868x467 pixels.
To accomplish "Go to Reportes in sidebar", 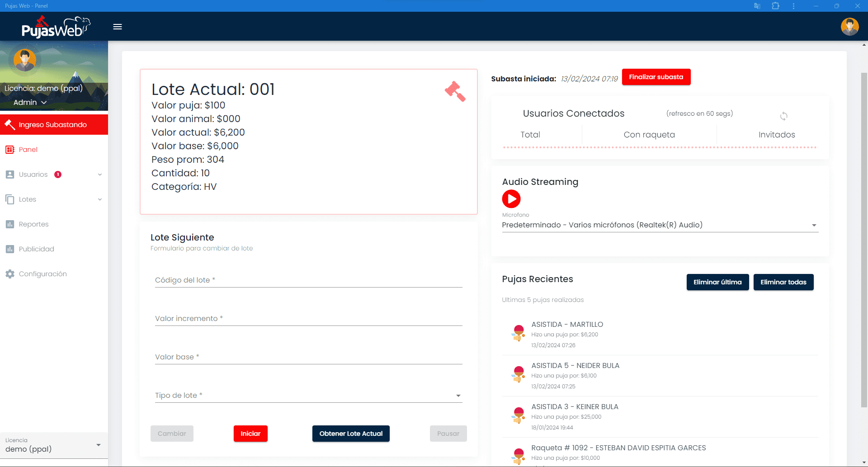I will [x=33, y=224].
